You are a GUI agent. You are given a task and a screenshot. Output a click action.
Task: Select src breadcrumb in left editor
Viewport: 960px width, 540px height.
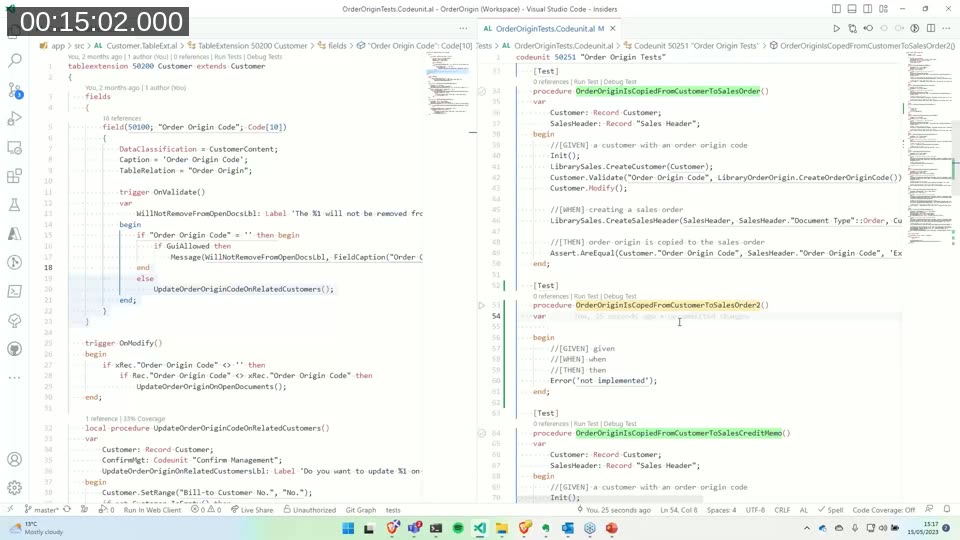79,45
